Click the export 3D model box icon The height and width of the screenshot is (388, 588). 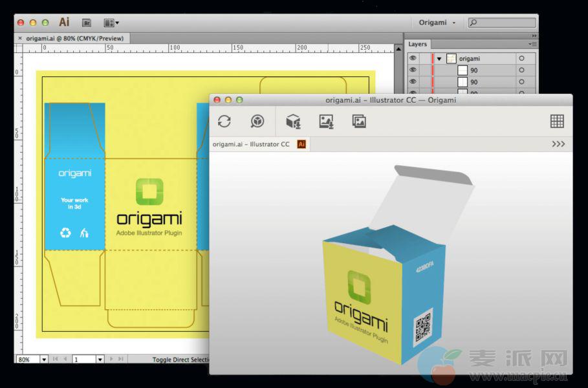(x=293, y=121)
